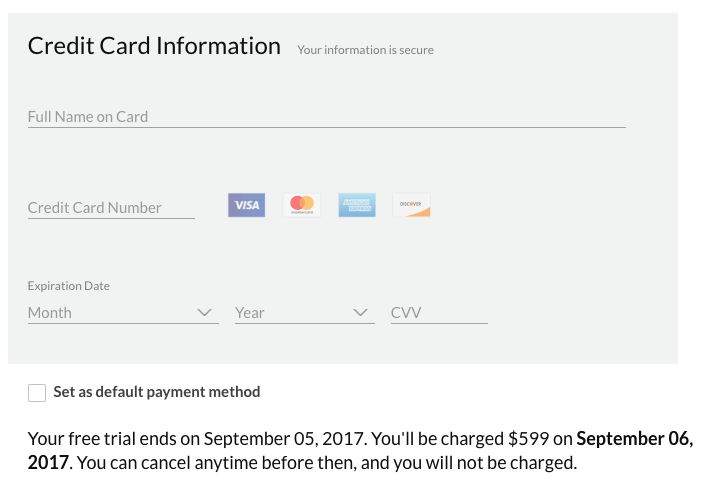The image size is (705, 483).
Task: Pick the Discover card logo
Action: tap(411, 205)
